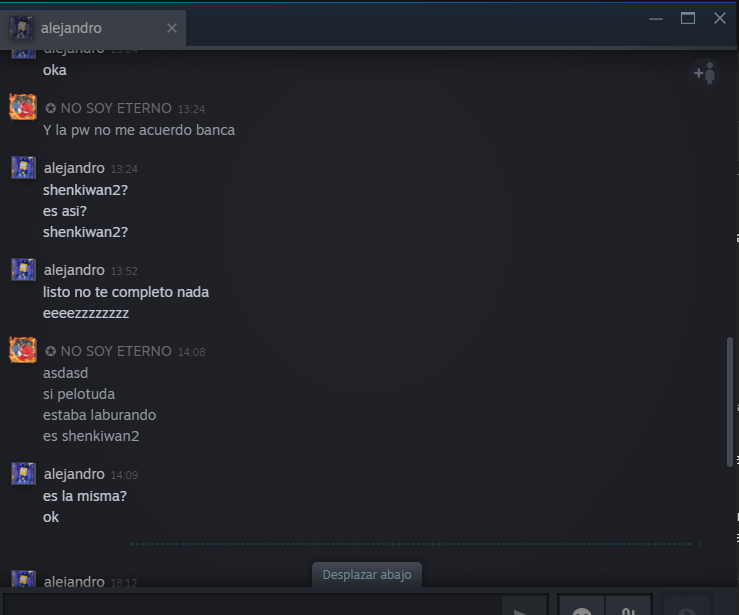Viewport: 739px width, 615px height.
Task: Click the chat history scrollbar thumb
Action: pyautogui.click(x=730, y=402)
